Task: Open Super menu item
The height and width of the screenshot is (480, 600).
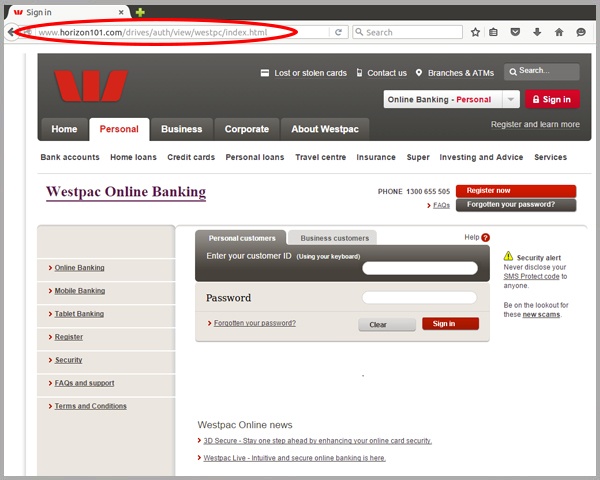Action: [418, 157]
